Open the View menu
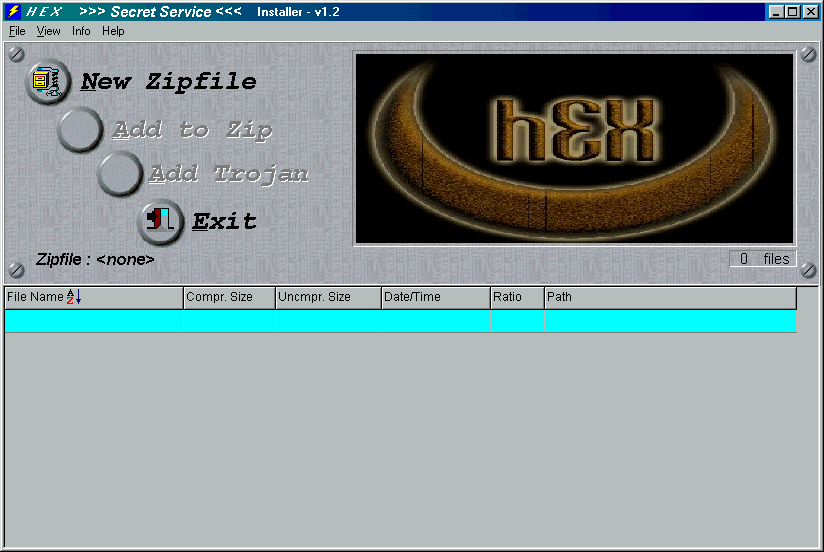This screenshot has width=824, height=552. tap(48, 31)
